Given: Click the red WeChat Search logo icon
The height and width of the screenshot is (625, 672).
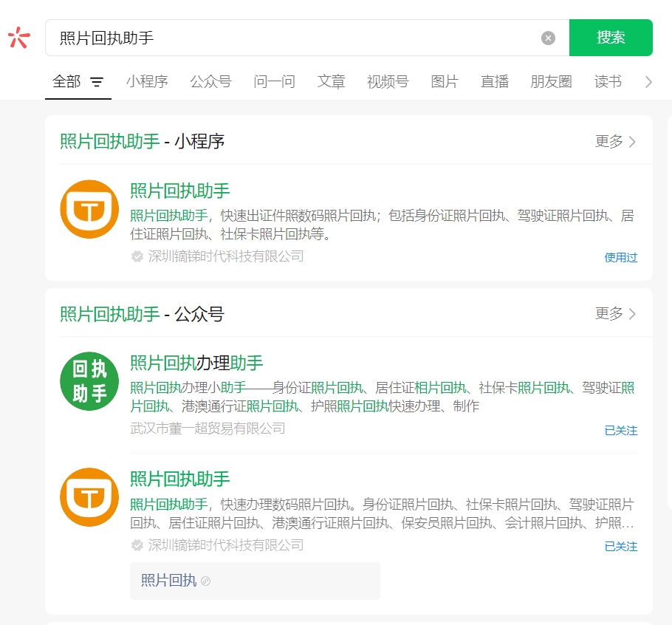Looking at the screenshot, I should 19,37.
